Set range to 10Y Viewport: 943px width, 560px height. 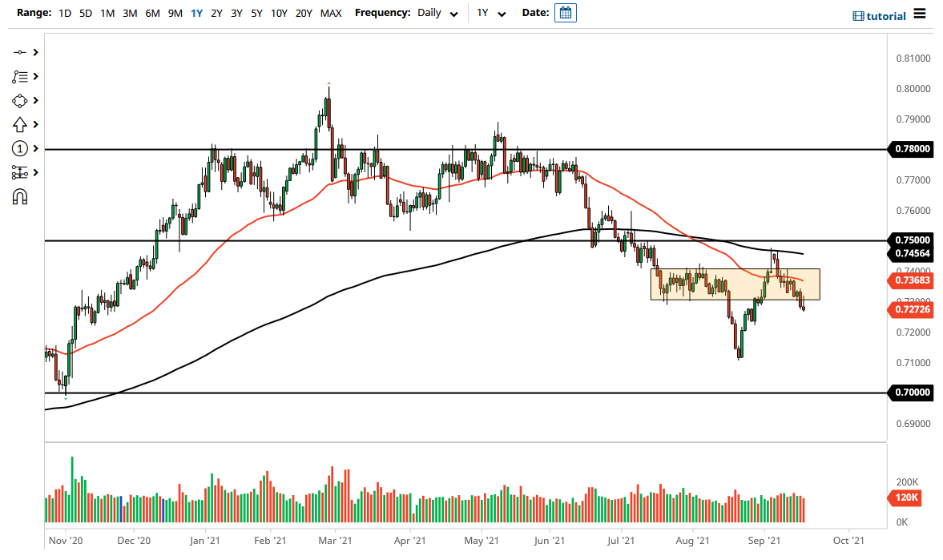click(x=279, y=13)
